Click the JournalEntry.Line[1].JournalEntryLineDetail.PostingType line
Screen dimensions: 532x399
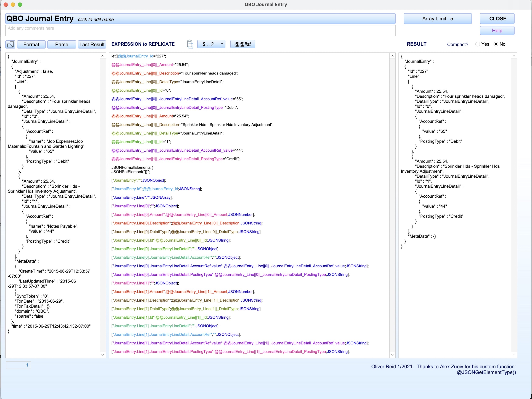230,352
